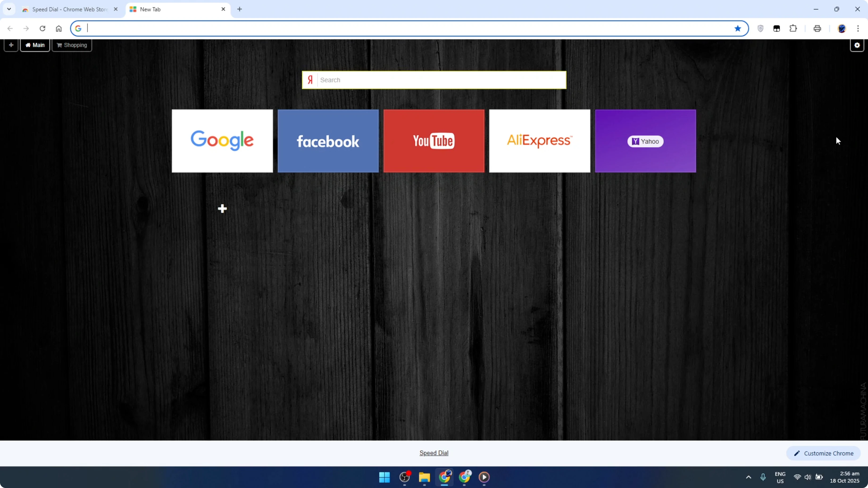868x488 pixels.
Task: Go to homepage using the home icon
Action: point(59,29)
